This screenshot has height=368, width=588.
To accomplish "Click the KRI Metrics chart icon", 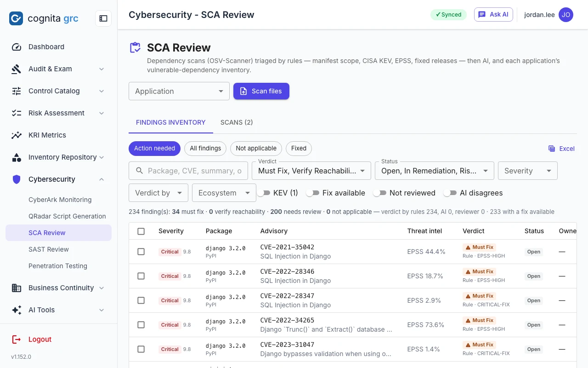I will [x=17, y=135].
